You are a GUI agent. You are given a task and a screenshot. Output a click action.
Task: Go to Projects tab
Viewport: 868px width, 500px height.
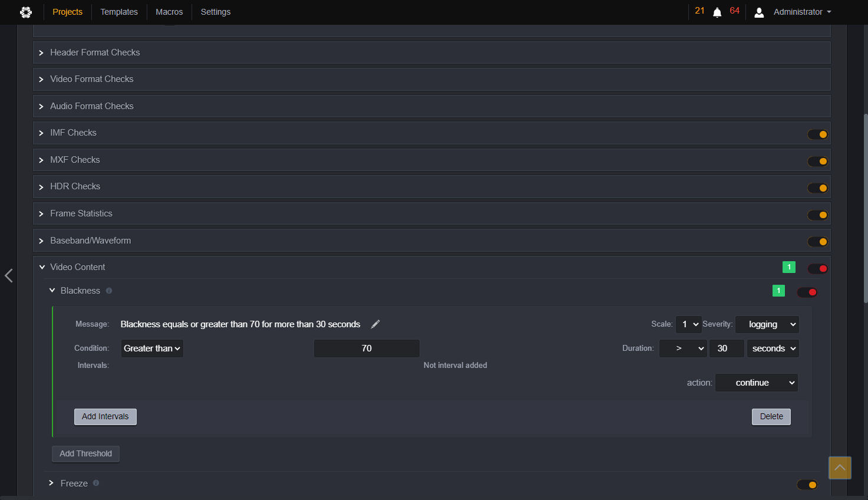(68, 12)
